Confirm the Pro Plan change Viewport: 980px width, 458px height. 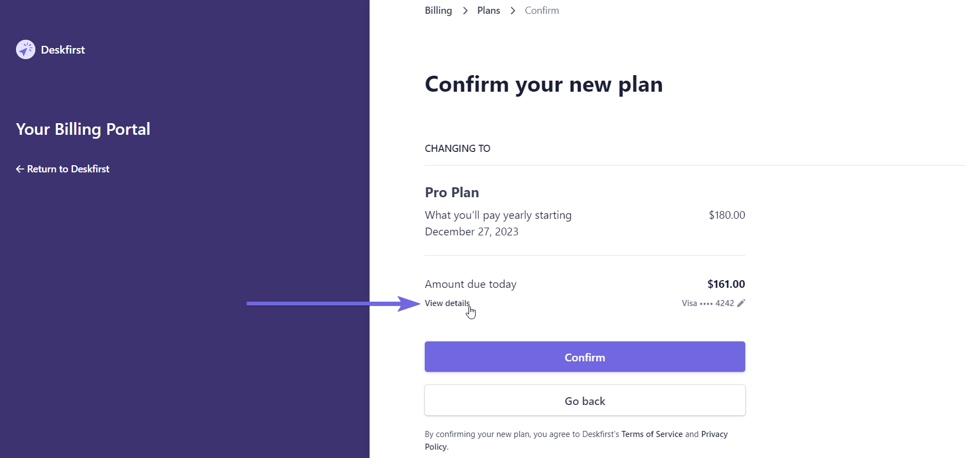point(584,357)
